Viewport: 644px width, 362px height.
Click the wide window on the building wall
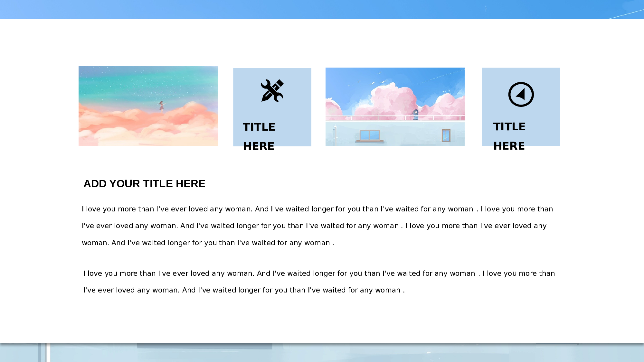[370, 135]
